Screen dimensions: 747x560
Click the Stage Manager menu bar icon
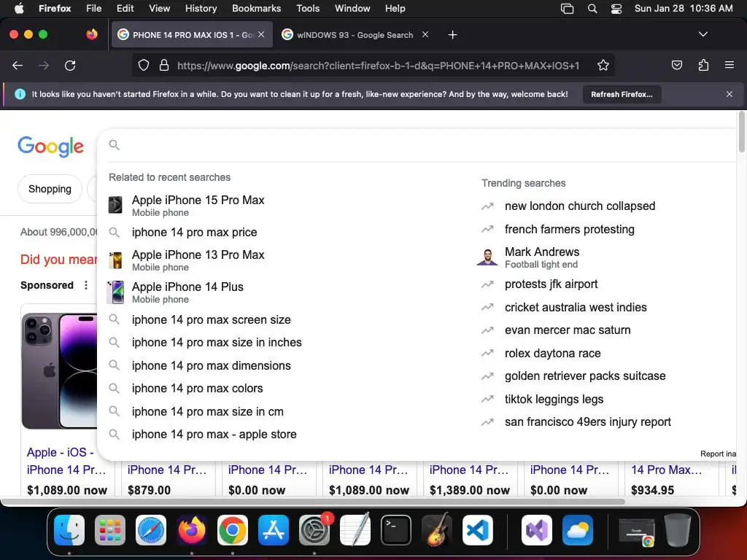point(567,9)
